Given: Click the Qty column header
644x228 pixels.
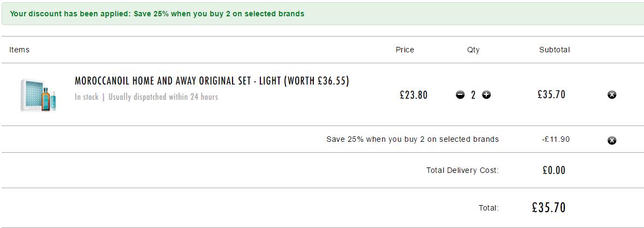Looking at the screenshot, I should click(473, 50).
